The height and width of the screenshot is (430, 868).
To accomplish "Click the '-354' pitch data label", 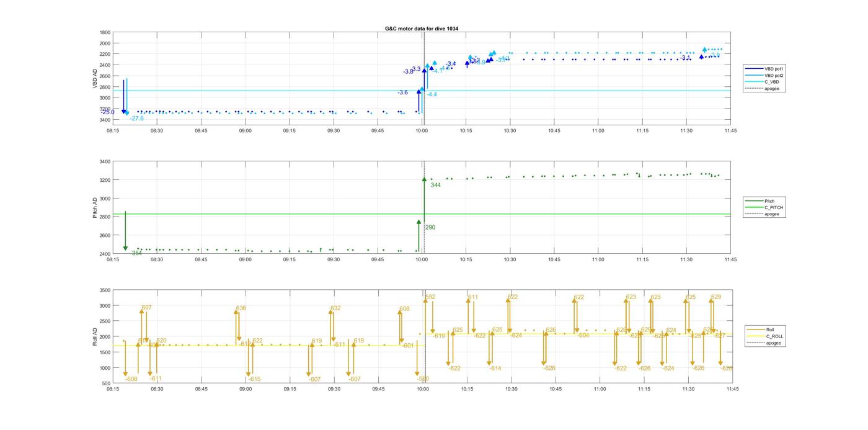I will pos(136,253).
